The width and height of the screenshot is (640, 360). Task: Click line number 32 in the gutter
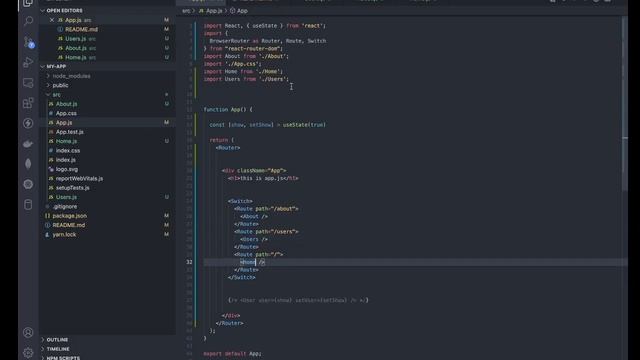coord(189,262)
